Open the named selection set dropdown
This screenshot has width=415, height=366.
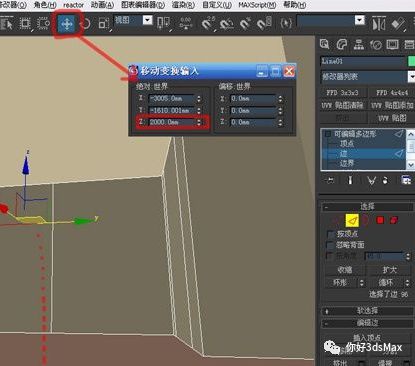(360, 21)
